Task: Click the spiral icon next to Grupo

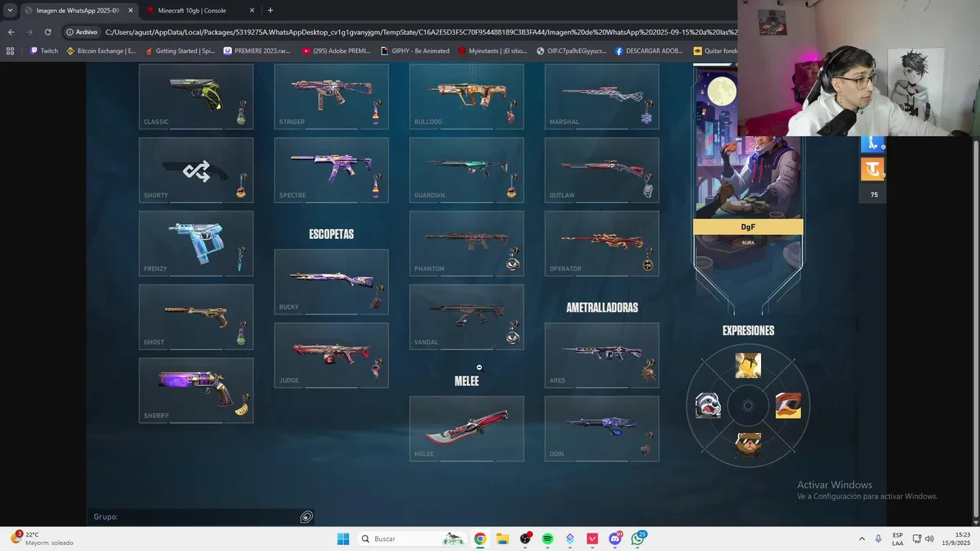Action: (x=306, y=517)
